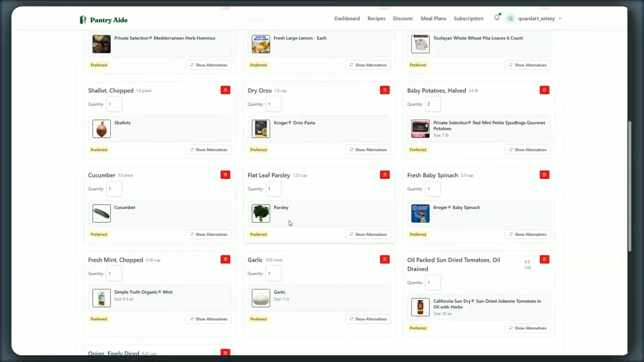Remove Oil Packed Sun Dried Tomatoes item
The image size is (644, 362).
pos(544,259)
